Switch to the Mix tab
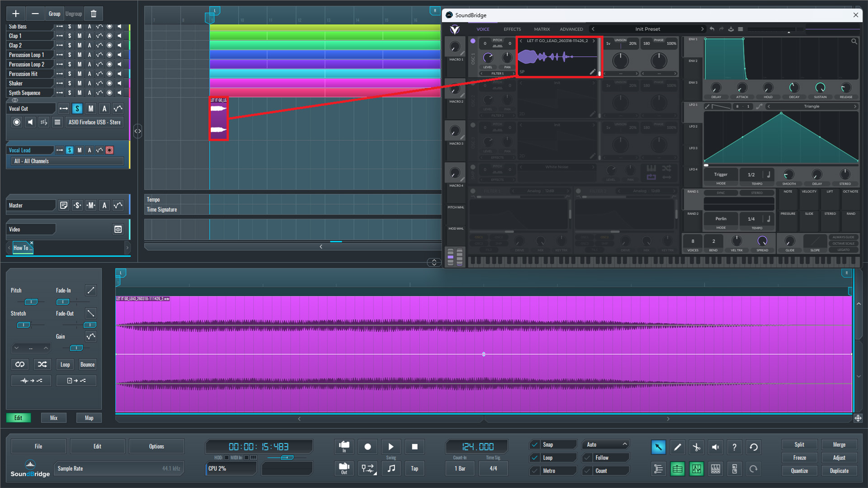Screen dimensions: 868x488 coord(54,418)
